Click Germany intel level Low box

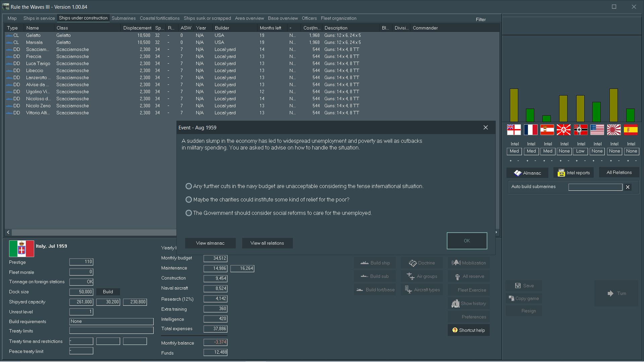[x=580, y=151]
